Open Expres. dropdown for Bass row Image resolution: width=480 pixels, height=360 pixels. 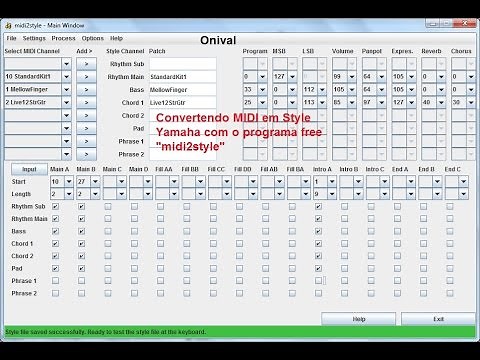point(411,90)
